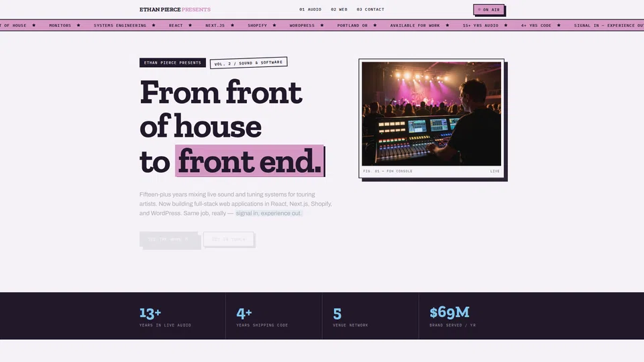This screenshot has width=644, height=362.
Task: Click "WordPress" in the ticker bar
Action: pyautogui.click(x=302, y=25)
